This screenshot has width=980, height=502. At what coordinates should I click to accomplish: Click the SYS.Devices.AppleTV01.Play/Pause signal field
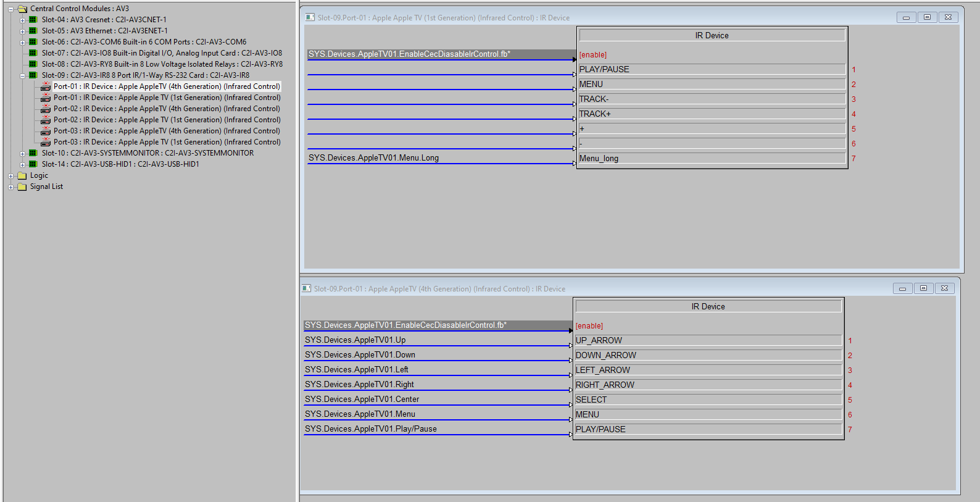(x=438, y=429)
